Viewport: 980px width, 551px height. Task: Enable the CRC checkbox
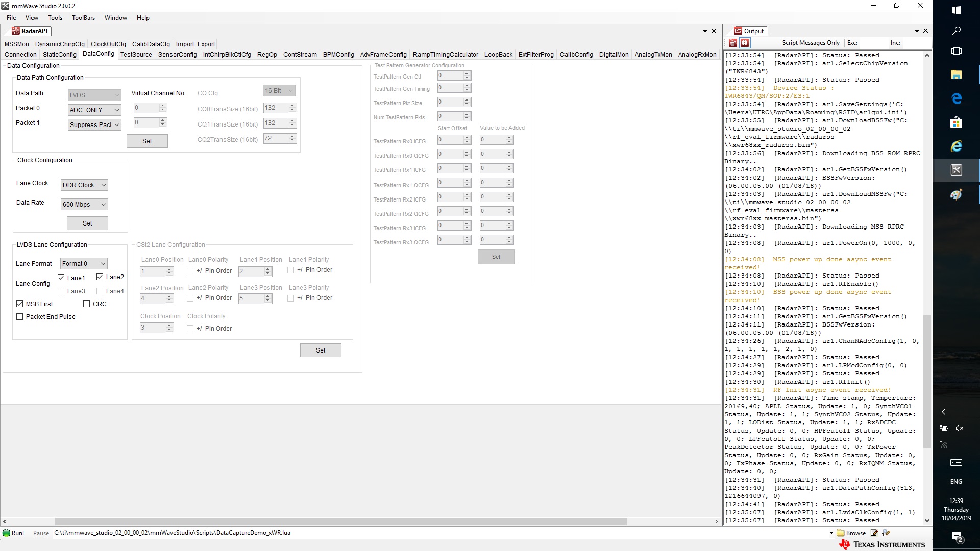87,304
